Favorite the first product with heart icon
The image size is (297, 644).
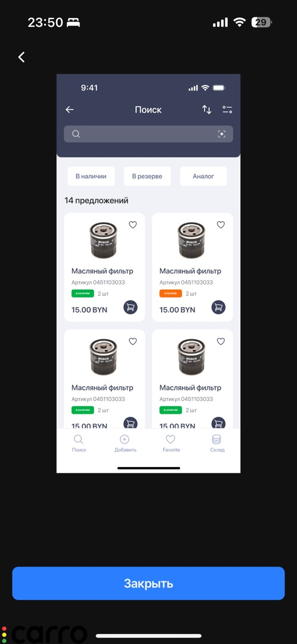pyautogui.click(x=132, y=225)
